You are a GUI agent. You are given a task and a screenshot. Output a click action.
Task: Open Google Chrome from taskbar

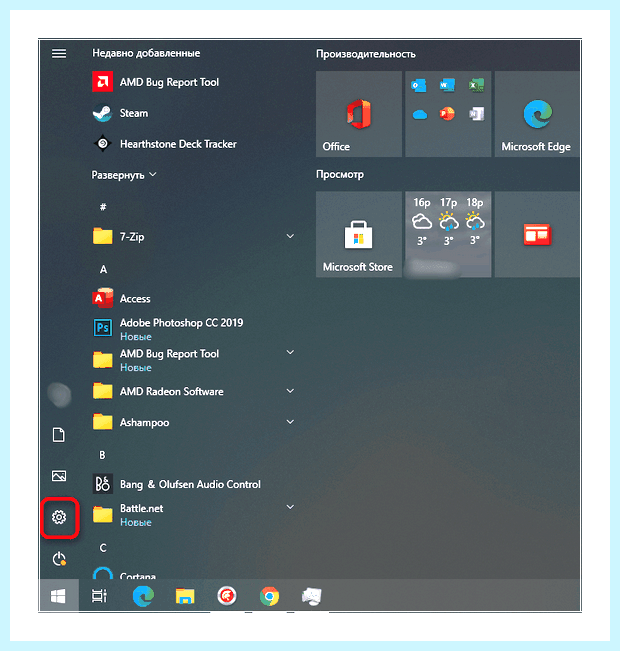[270, 597]
